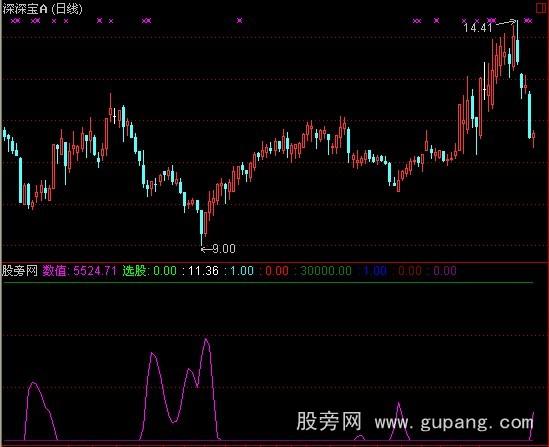Image resolution: width=549 pixels, height=447 pixels.
Task: Click the green 选股: 0.00 value
Action: point(150,271)
